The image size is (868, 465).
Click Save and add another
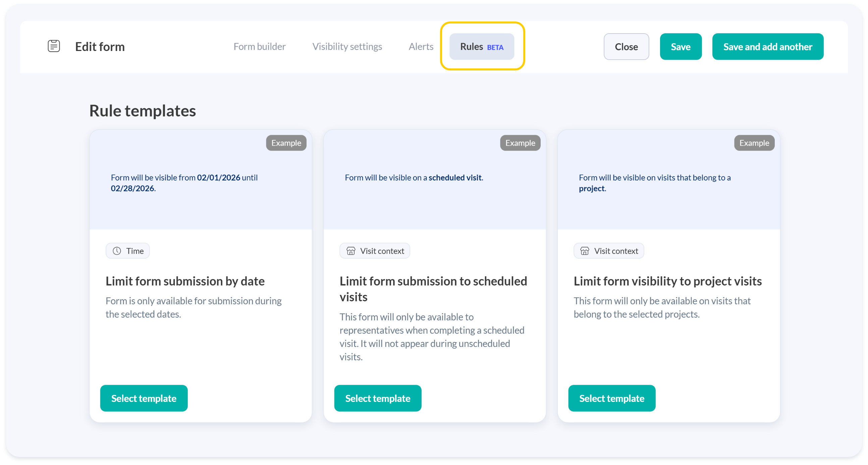tap(767, 47)
